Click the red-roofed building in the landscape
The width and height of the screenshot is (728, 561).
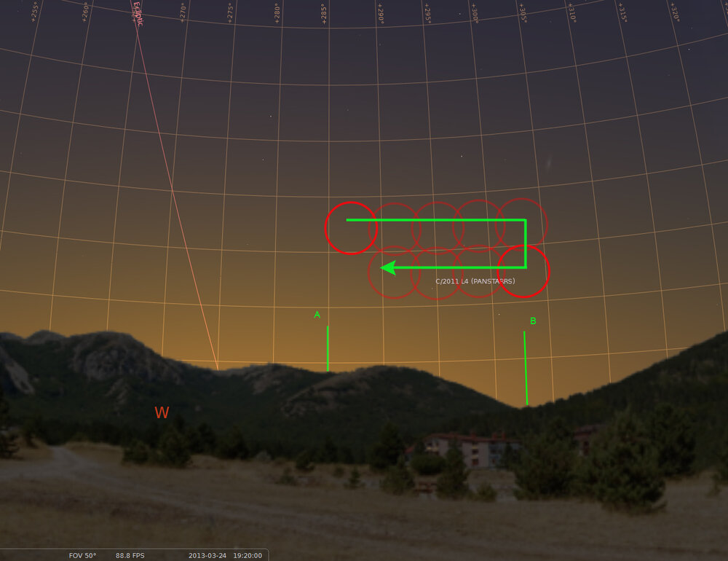(466, 448)
